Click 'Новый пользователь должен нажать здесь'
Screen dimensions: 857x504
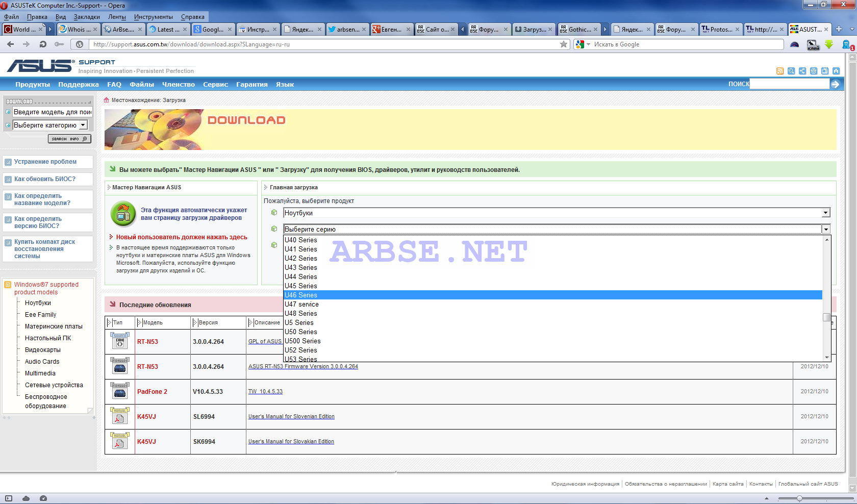tap(182, 237)
